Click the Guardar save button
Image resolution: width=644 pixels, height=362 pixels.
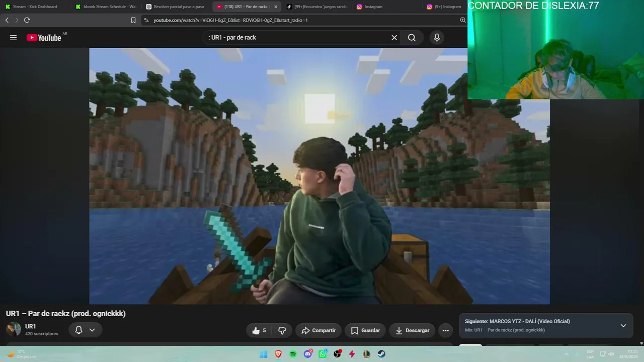click(x=365, y=330)
